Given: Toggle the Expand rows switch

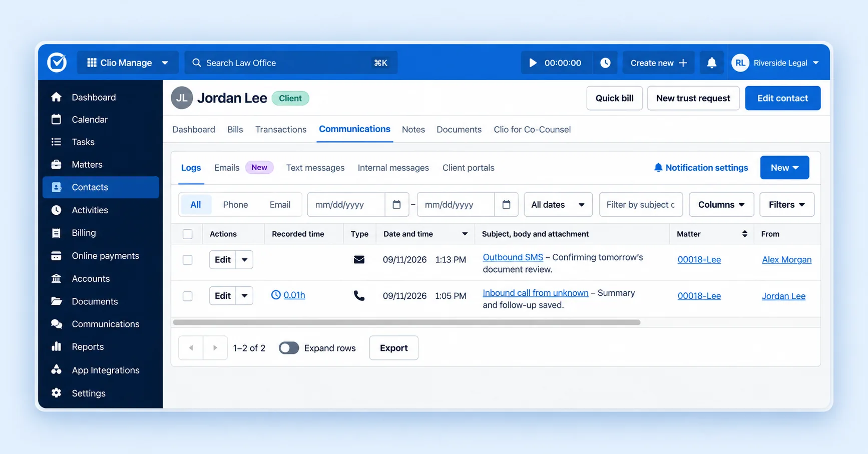Looking at the screenshot, I should tap(289, 348).
